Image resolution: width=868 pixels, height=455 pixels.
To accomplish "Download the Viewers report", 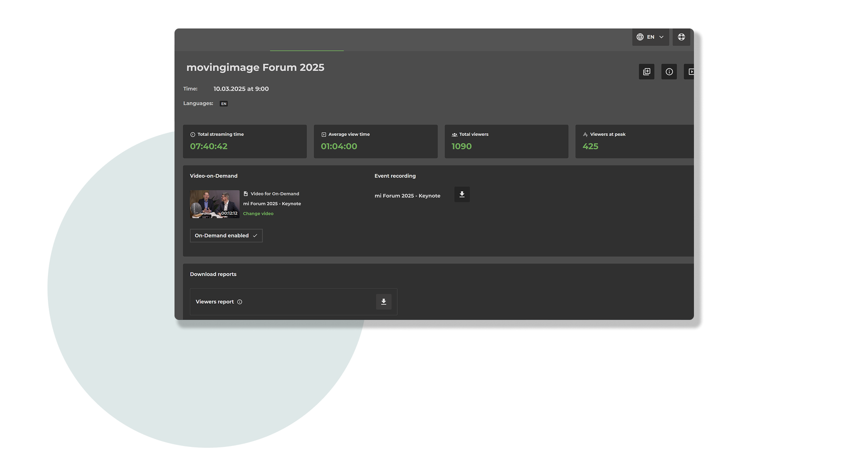I will coord(383,302).
